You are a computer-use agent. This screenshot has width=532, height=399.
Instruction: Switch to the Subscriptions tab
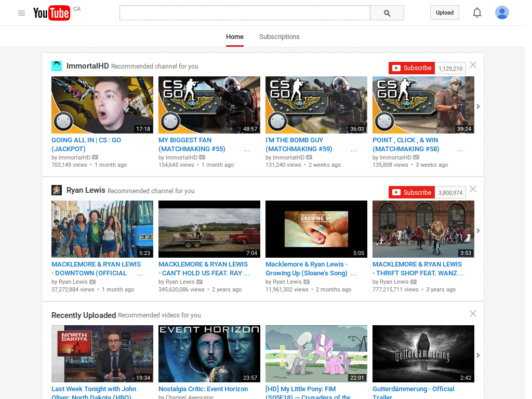coord(279,37)
